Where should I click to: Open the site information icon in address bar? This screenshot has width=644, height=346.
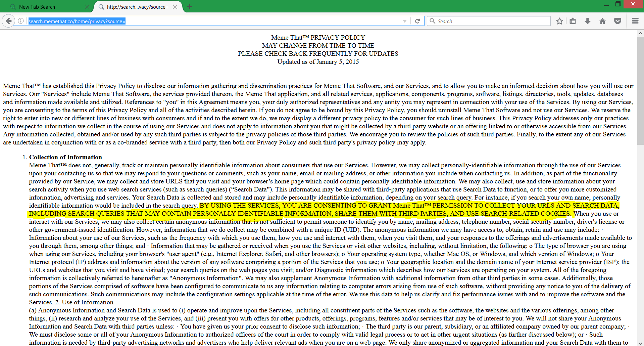tap(21, 21)
